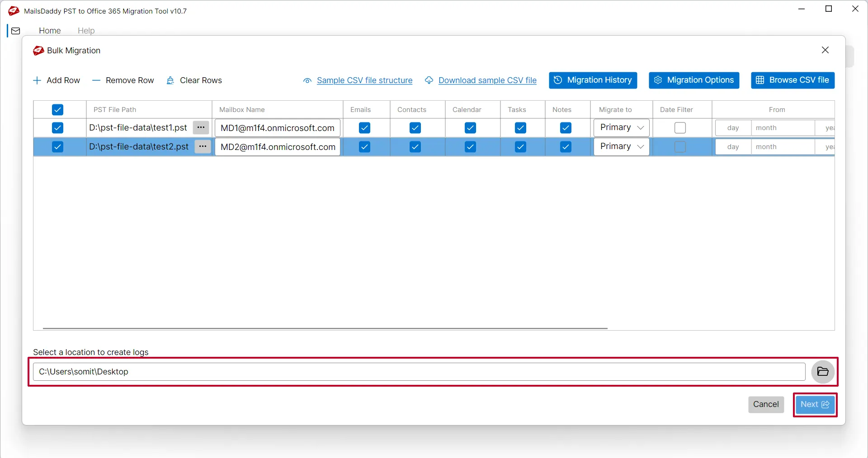Click the MD1 mailbox name field

click(277, 128)
